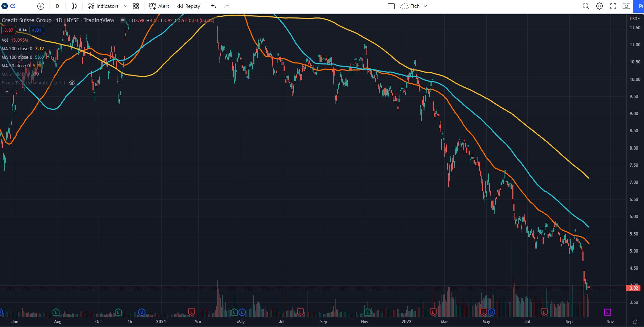The image size is (644, 327).
Task: Show the hidden Pivots Traditional indicator
Action: click(x=72, y=83)
